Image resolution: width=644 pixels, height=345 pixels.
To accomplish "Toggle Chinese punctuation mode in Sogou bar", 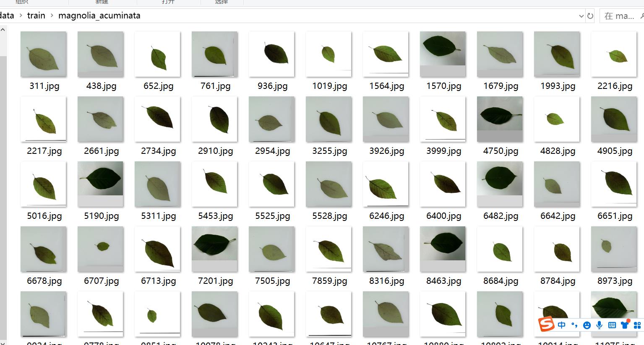I will (x=574, y=325).
